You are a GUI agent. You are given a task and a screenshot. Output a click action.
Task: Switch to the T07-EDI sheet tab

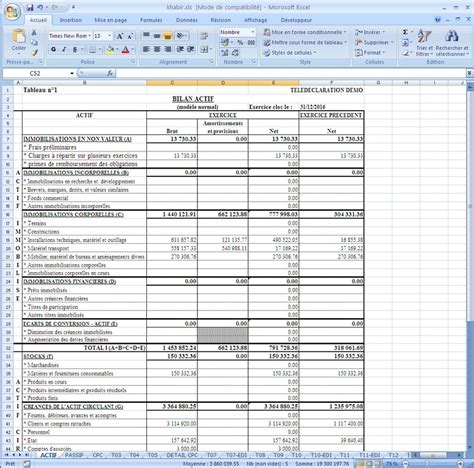pos(236,455)
